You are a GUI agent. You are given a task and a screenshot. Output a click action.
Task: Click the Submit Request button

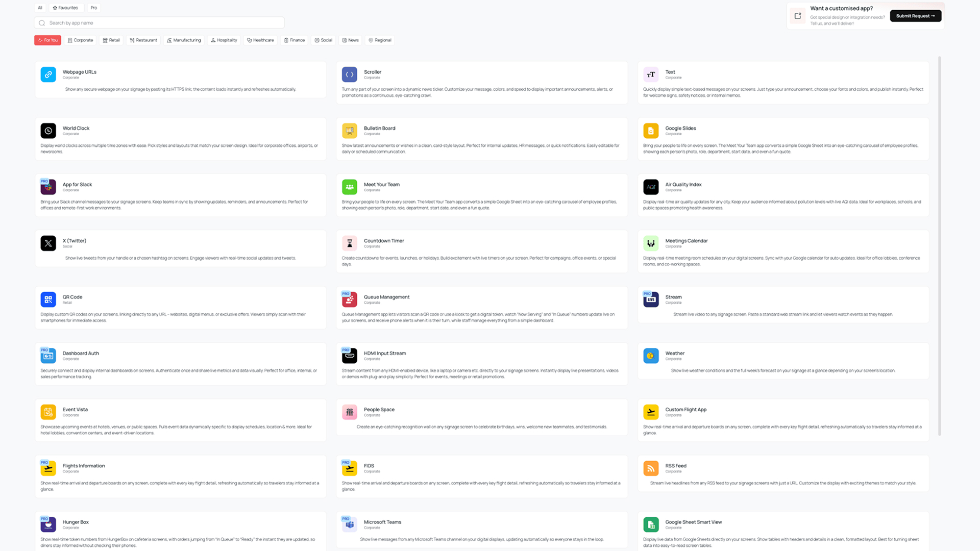(915, 16)
